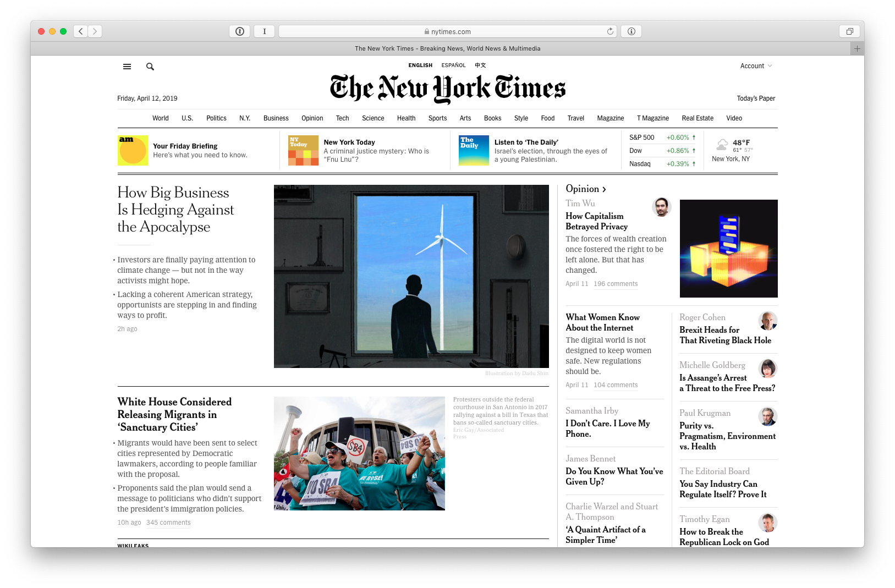The image size is (895, 588).
Task: Go to the N.Y. section
Action: (245, 118)
